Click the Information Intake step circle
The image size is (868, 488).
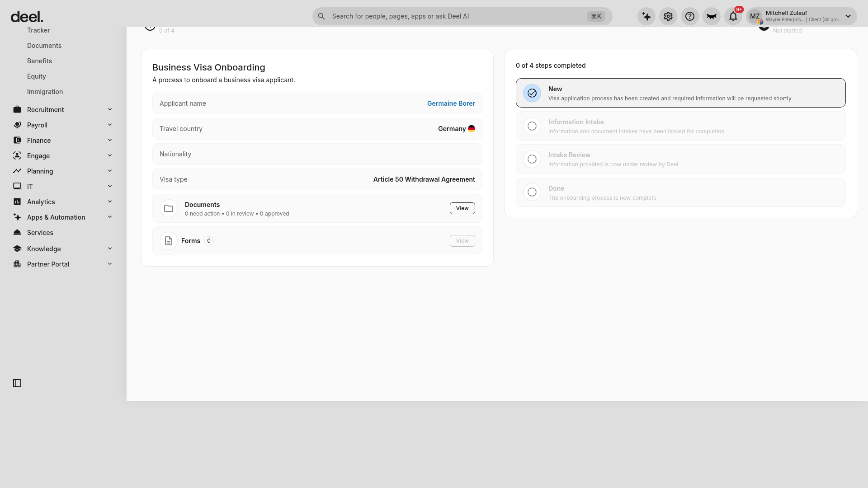click(532, 126)
